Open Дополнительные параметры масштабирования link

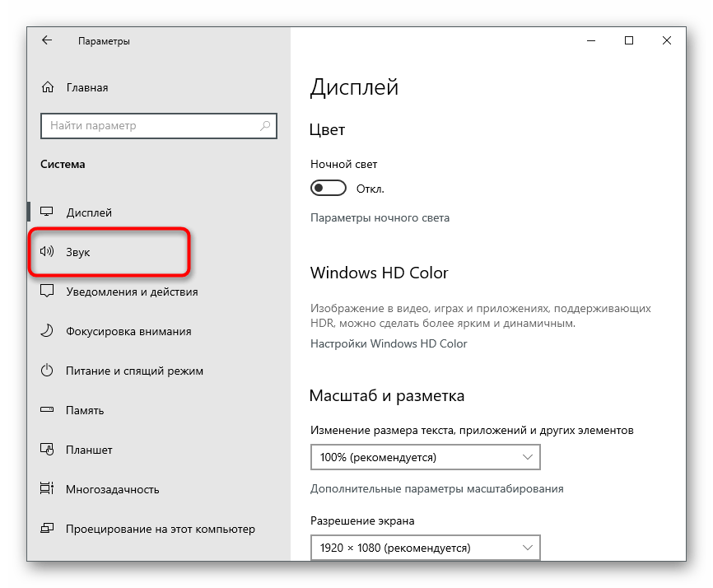[436, 488]
